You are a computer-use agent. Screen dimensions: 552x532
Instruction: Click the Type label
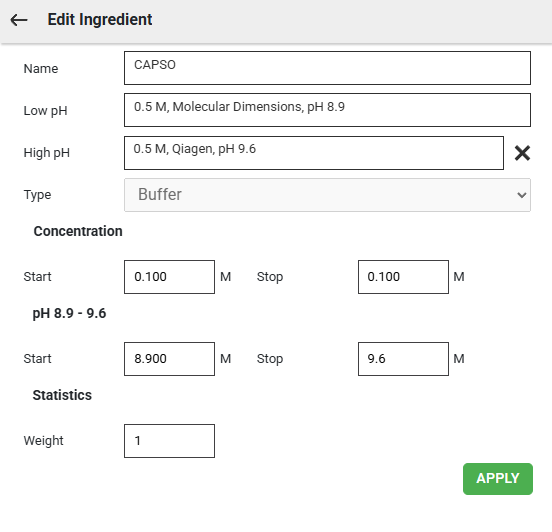pyautogui.click(x=37, y=195)
